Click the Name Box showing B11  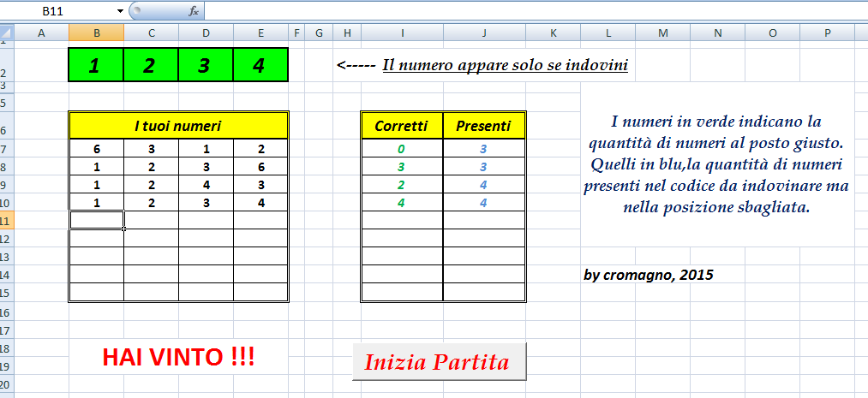point(60,11)
